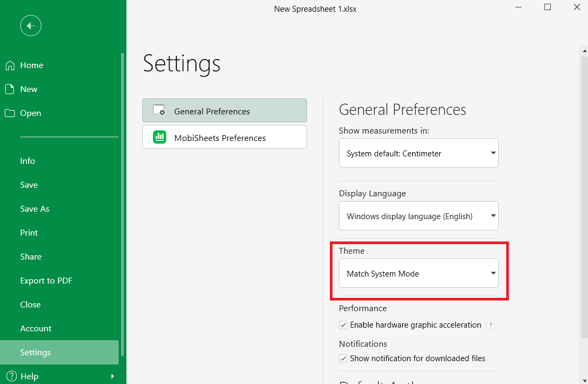Click the back arrow circle icon

point(31,26)
